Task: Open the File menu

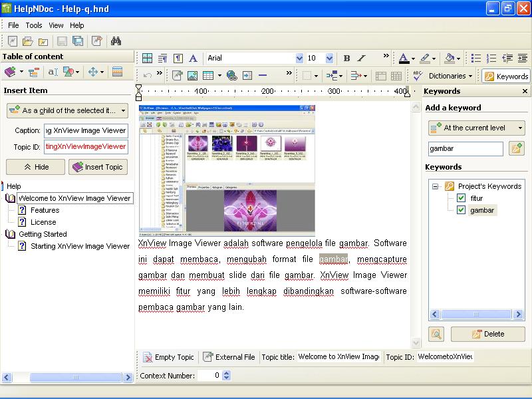Action: (13, 25)
